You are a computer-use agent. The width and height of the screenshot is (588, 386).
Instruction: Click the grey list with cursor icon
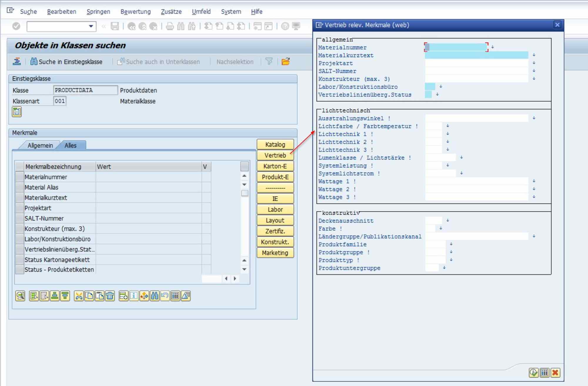tap(44, 296)
